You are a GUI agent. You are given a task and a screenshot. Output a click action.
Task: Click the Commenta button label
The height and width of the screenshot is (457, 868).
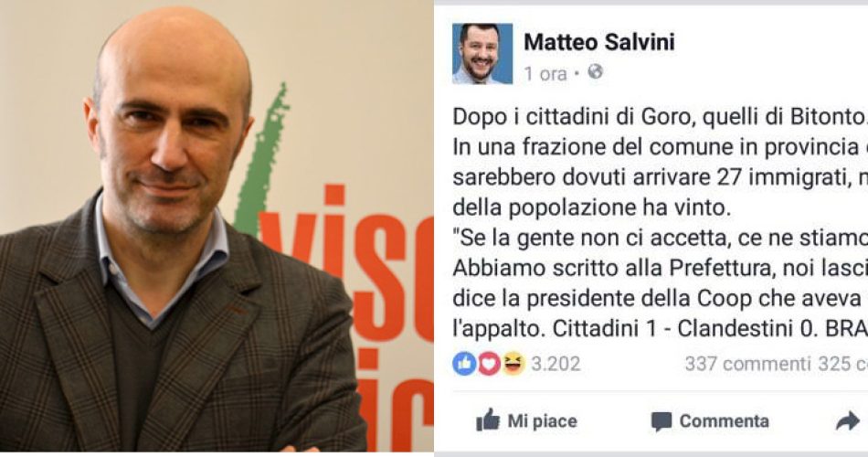point(724,421)
